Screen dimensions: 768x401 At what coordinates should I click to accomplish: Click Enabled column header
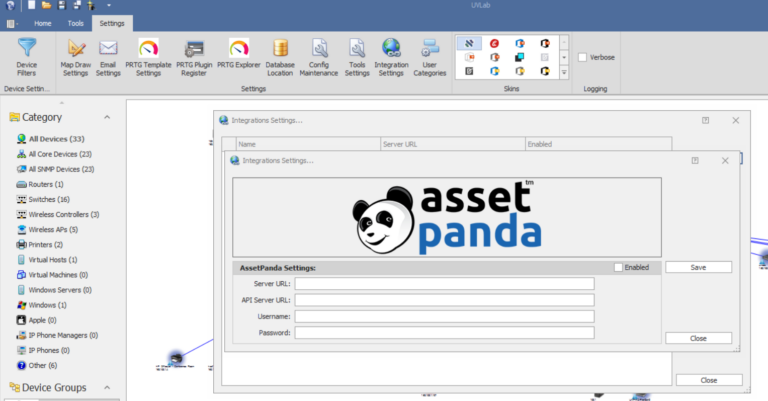(599, 144)
